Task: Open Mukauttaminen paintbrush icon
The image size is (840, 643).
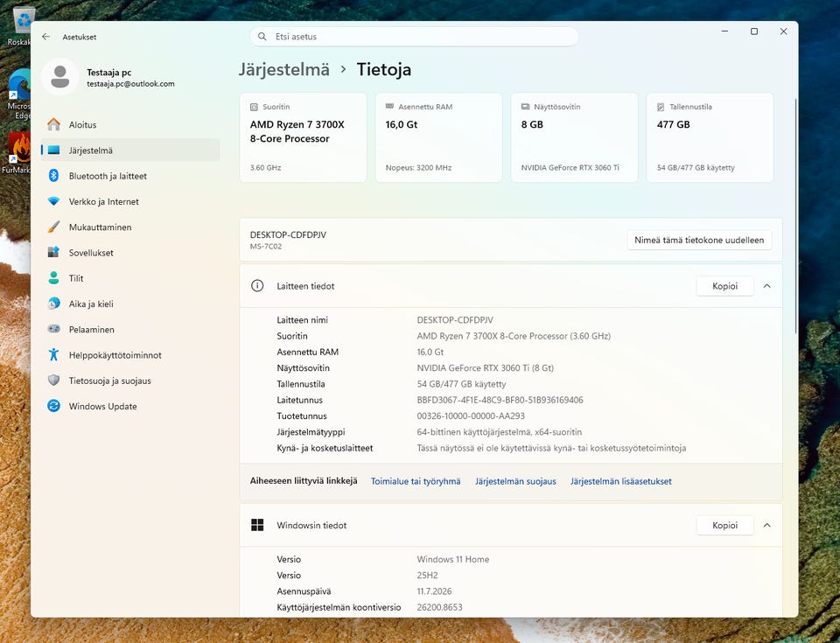Action: tap(53, 227)
